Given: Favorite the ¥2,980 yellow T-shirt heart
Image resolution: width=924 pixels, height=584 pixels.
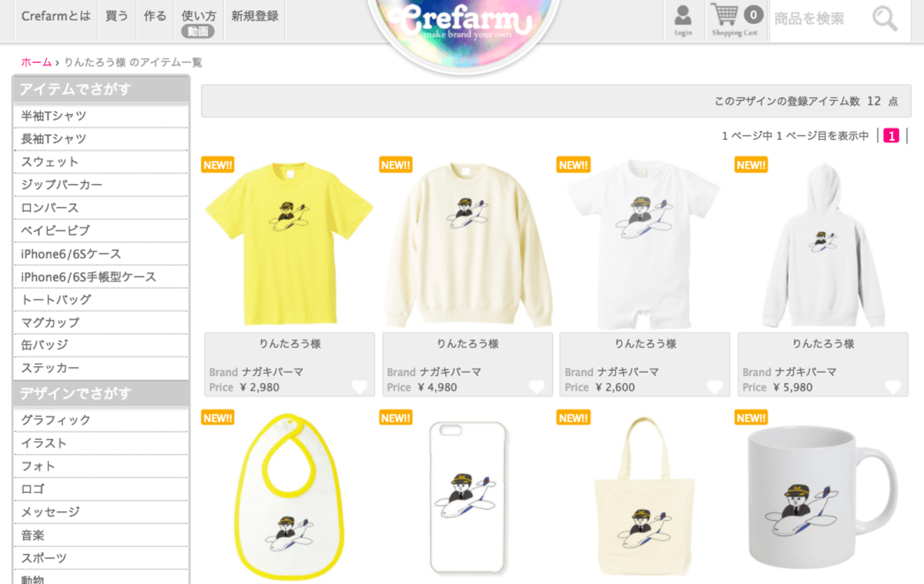Looking at the screenshot, I should point(359,387).
